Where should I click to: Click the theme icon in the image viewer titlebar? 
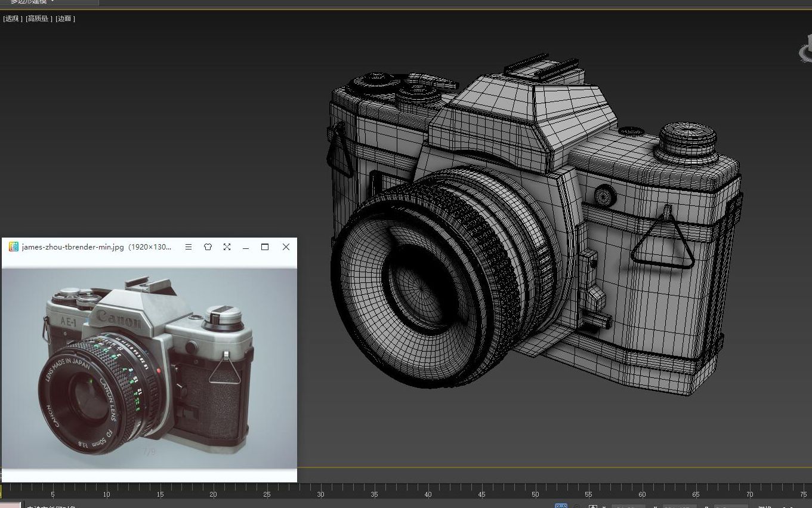(x=208, y=247)
